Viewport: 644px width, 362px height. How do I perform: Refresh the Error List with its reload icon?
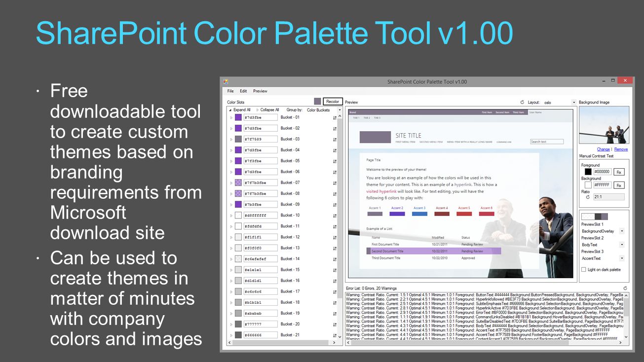point(625,288)
